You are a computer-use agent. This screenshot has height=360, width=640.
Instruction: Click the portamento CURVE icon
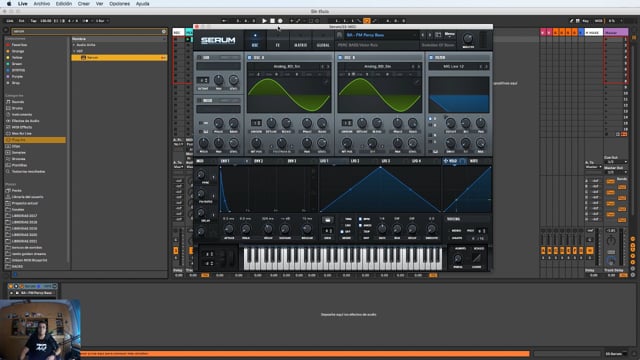477,258
